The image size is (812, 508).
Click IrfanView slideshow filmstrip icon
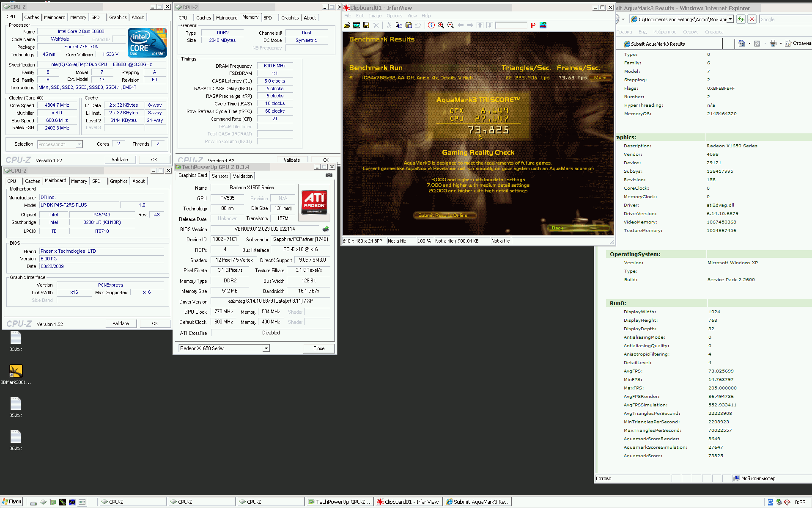click(x=357, y=25)
